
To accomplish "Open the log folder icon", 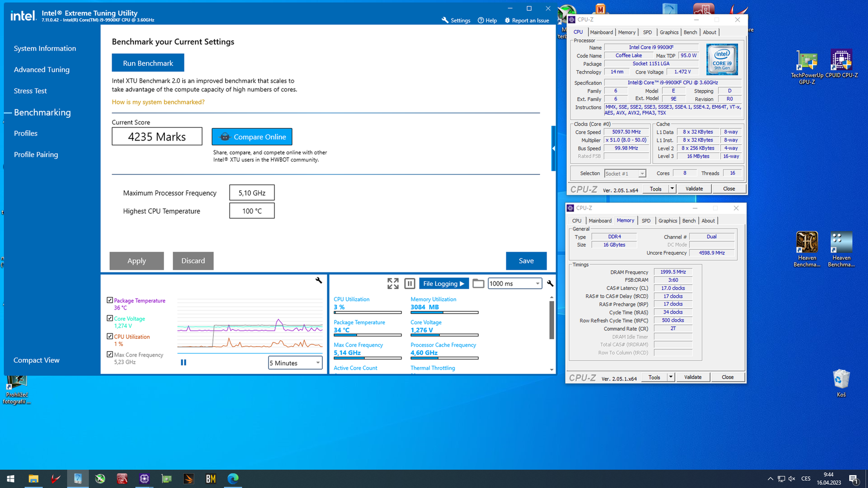I will coord(478,283).
